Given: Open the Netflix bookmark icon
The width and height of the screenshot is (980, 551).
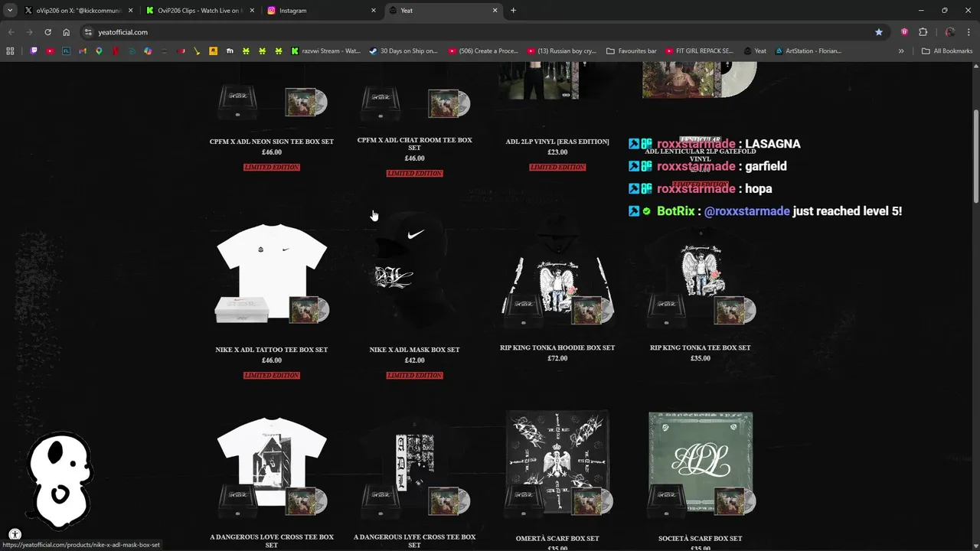Looking at the screenshot, I should (x=116, y=51).
